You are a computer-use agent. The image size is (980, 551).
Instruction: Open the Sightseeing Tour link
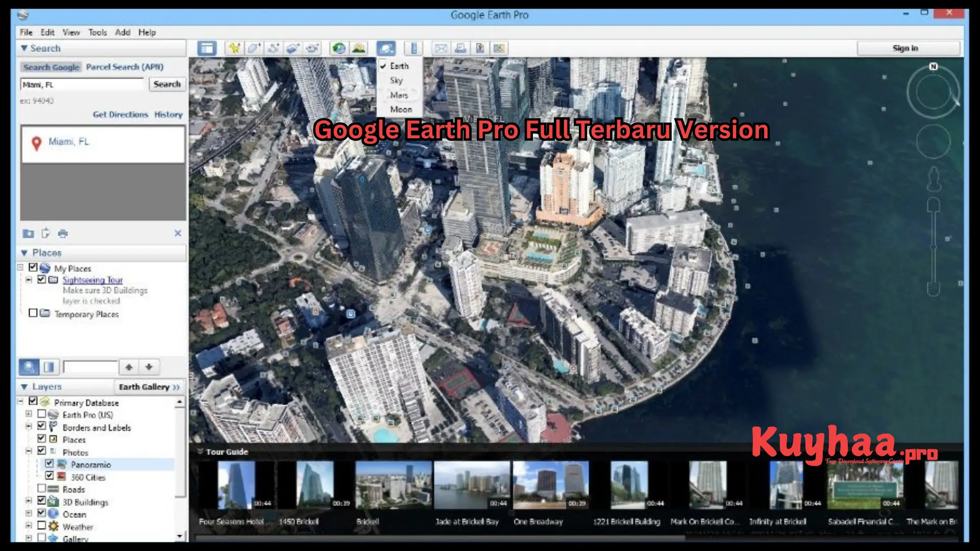click(x=92, y=280)
